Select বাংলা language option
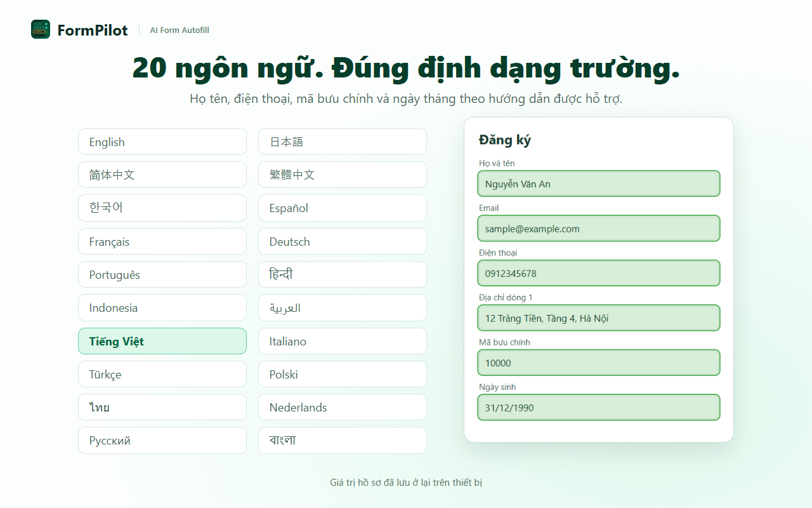The image size is (812, 508). [343, 440]
